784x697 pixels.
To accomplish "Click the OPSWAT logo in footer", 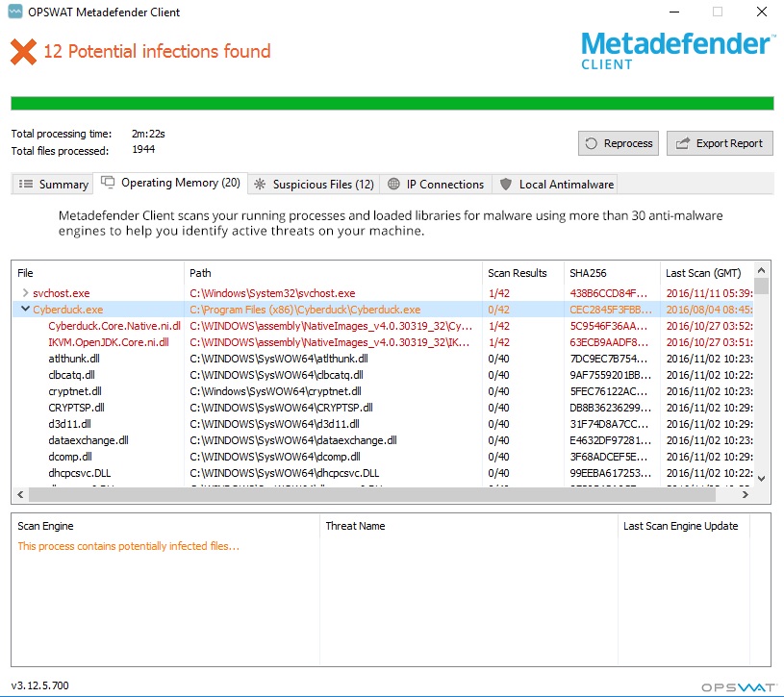I will (739, 687).
